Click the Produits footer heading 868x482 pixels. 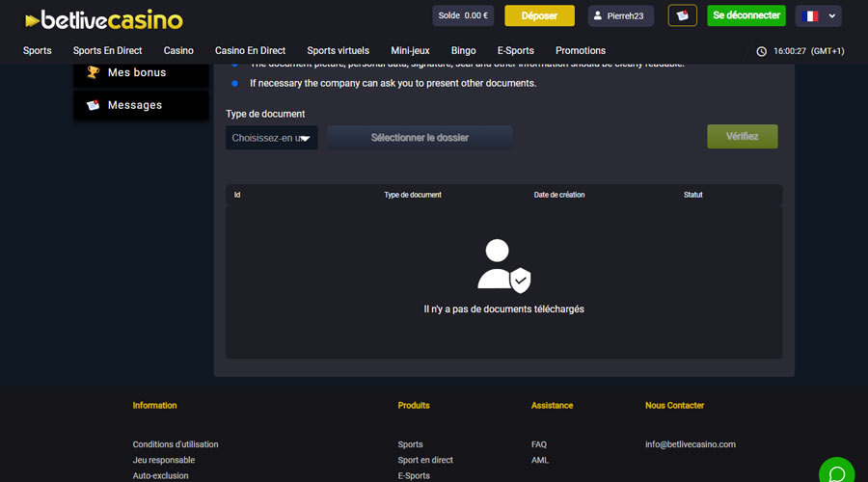pyautogui.click(x=414, y=406)
